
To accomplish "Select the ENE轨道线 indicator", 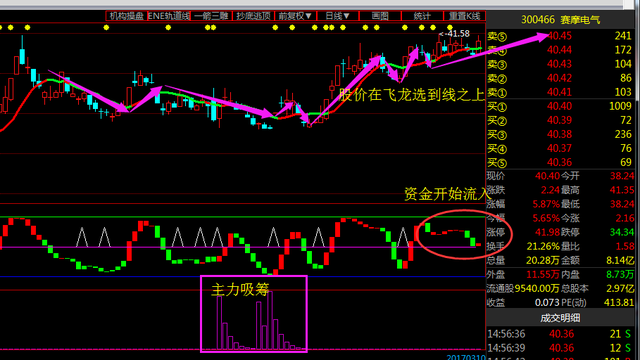I will click(x=169, y=16).
